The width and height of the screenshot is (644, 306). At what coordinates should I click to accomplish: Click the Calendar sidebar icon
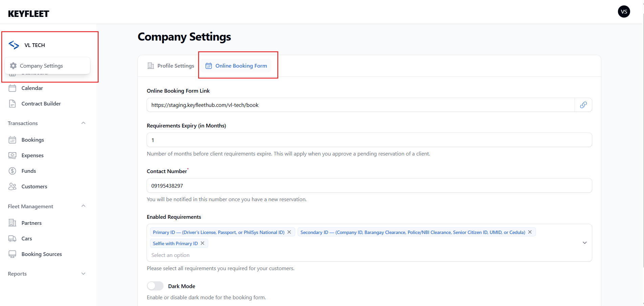[12, 88]
